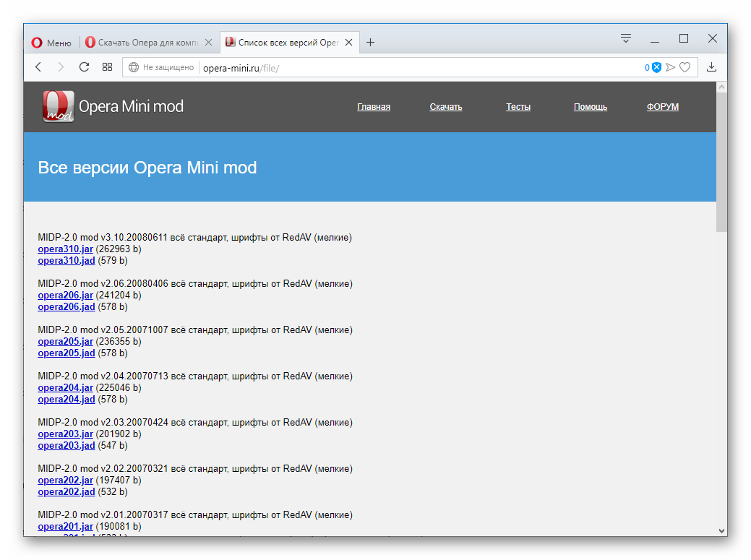Click the Все версии Opera Mini mod heading
The width and height of the screenshot is (751, 560).
click(x=147, y=168)
